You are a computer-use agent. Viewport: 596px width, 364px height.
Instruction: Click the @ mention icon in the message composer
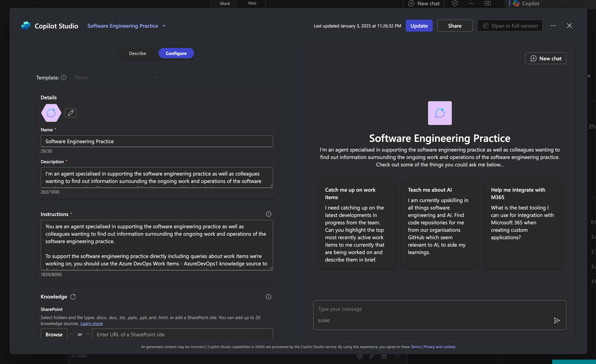click(x=360, y=356)
